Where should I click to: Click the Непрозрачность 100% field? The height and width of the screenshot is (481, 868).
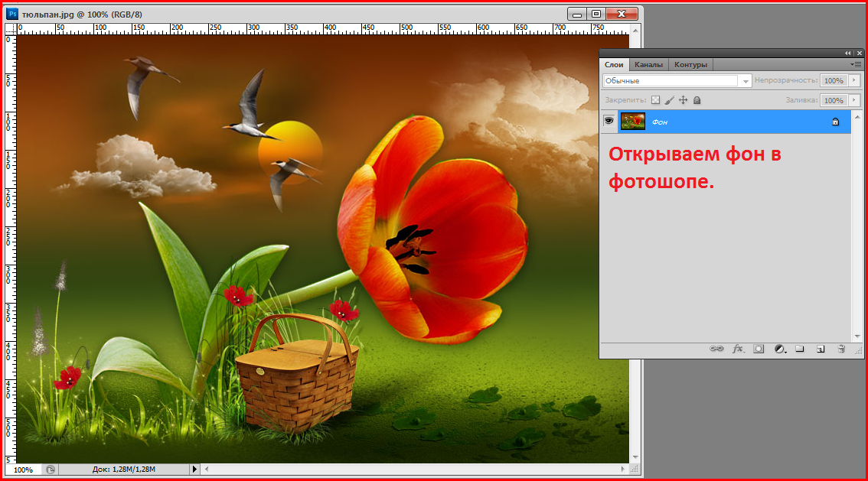coord(834,81)
